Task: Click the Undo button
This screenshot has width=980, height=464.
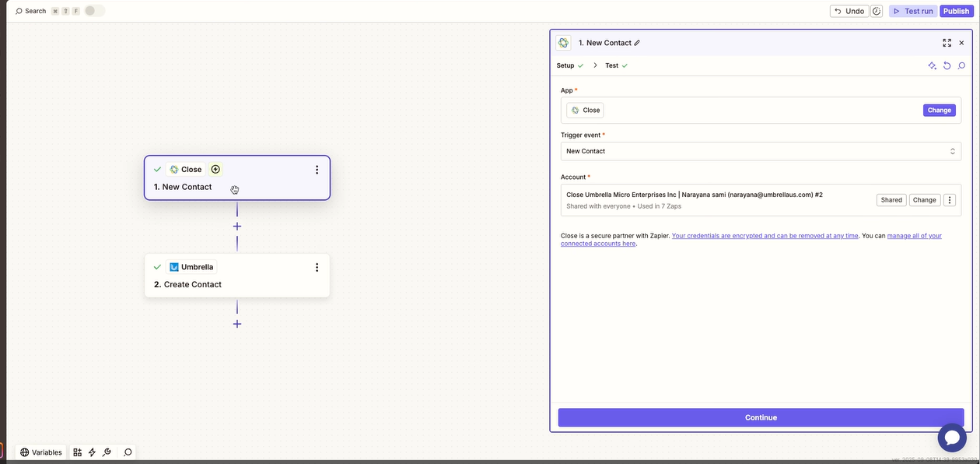Action: pos(849,11)
